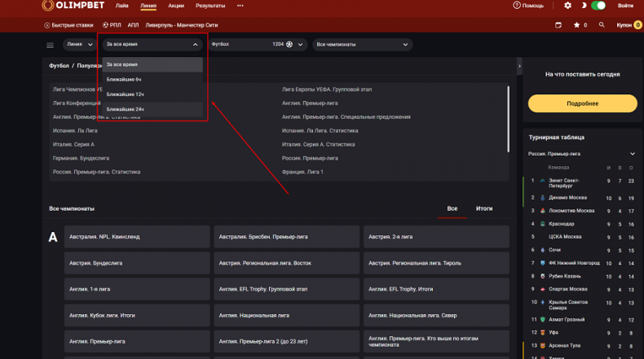Toggle the dark theme switch
The width and height of the screenshot is (644, 359).
click(598, 6)
